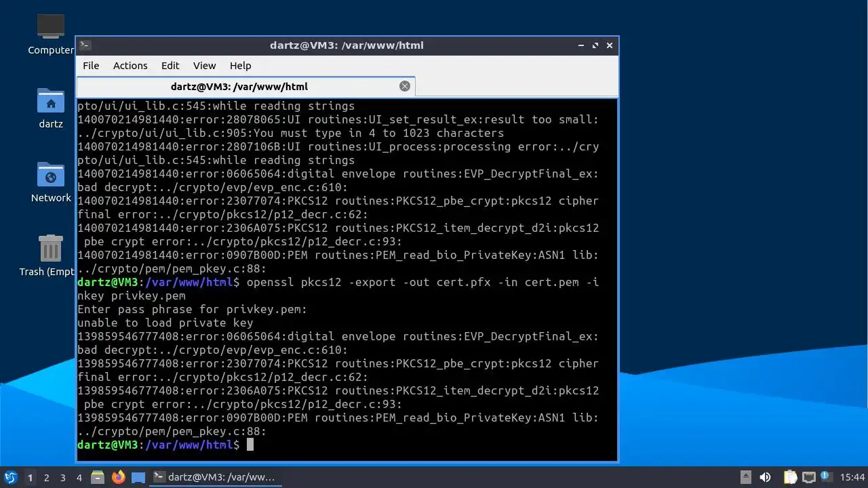Click the window title 'dartz@VM3: /var/www/html'
The image size is (868, 488).
(347, 45)
